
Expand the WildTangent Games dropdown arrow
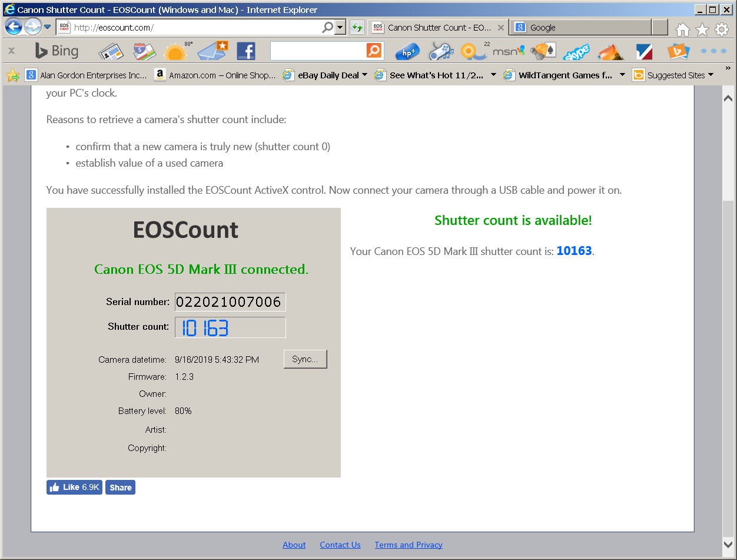pyautogui.click(x=622, y=75)
